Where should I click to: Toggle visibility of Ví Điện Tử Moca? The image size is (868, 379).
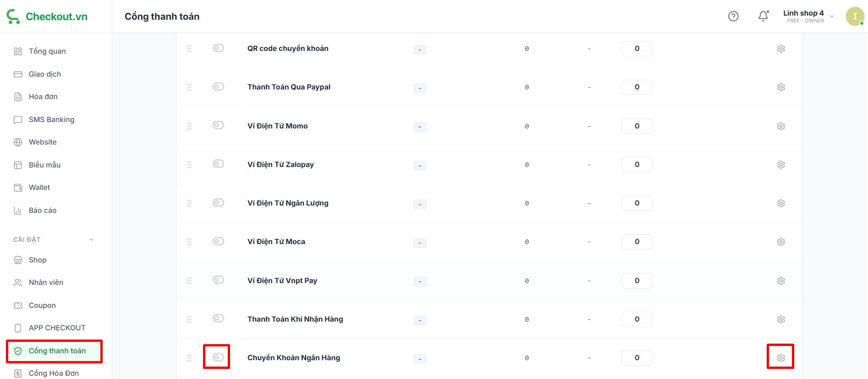(218, 241)
